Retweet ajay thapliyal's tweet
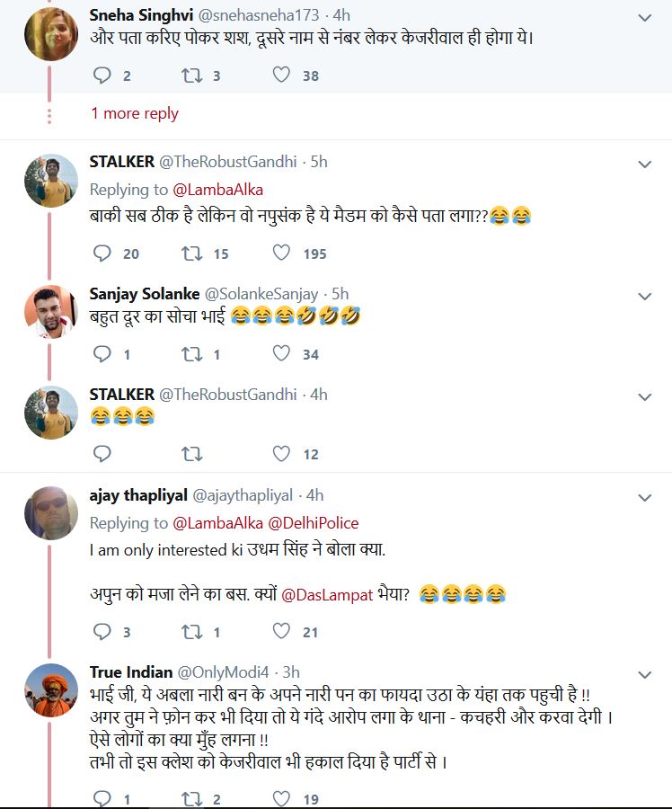 191,632
